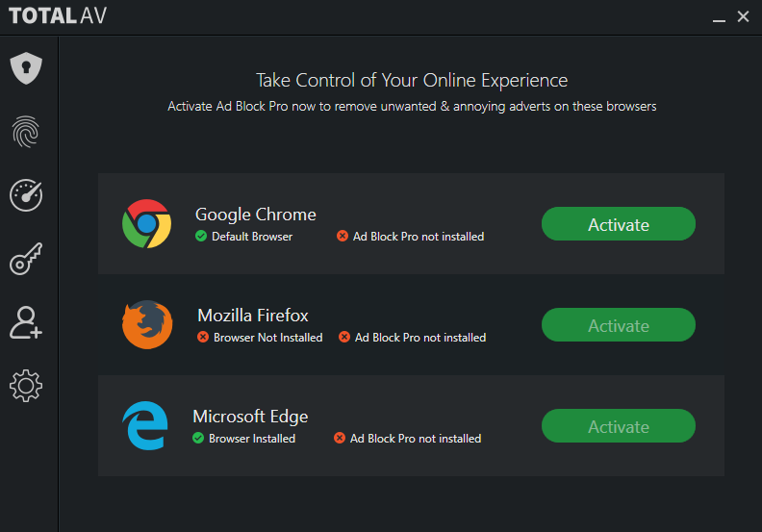Click the green check beside Default Browser
Viewport: 762px width, 532px height.
click(201, 236)
